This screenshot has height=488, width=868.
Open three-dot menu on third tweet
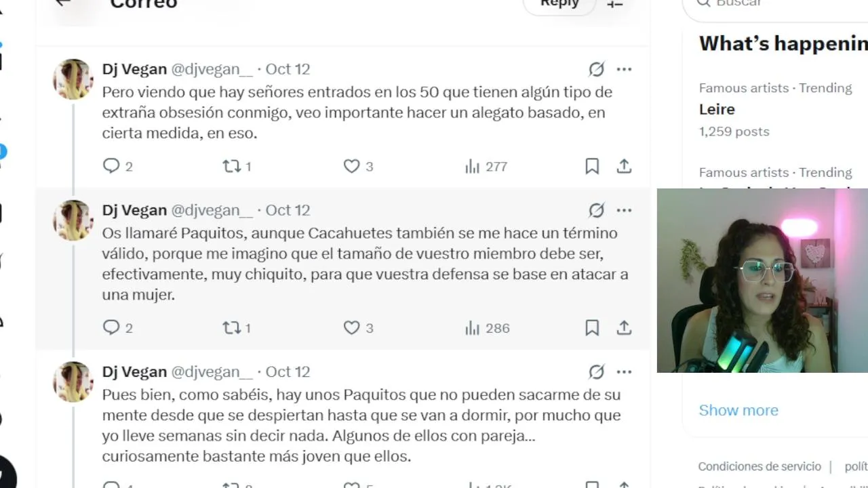pos(624,372)
